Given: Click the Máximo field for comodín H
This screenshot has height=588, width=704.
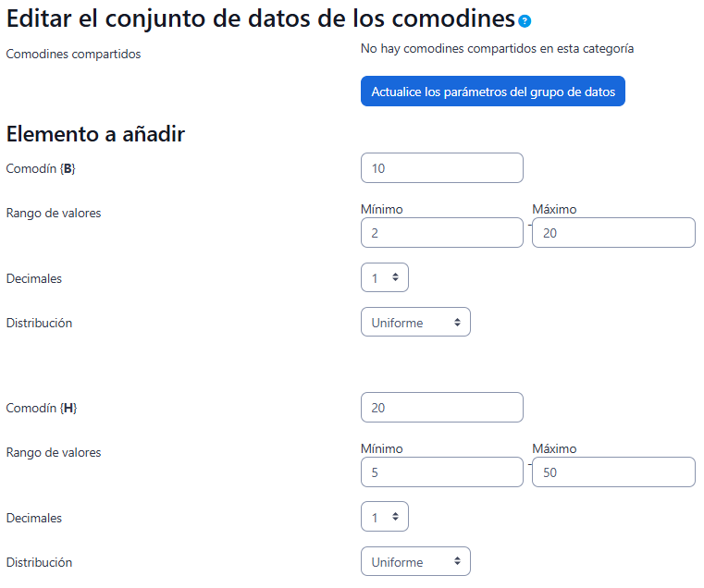Looking at the screenshot, I should (x=613, y=472).
